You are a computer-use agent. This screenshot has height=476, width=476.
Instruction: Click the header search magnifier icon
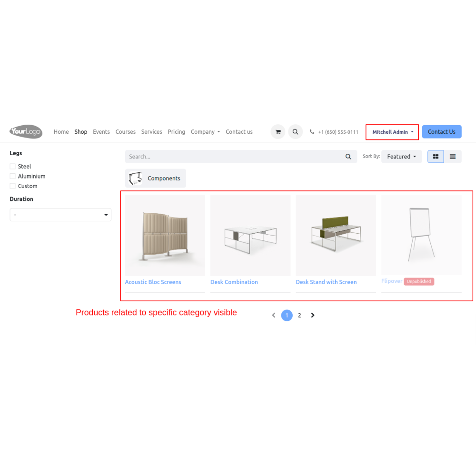pyautogui.click(x=295, y=132)
